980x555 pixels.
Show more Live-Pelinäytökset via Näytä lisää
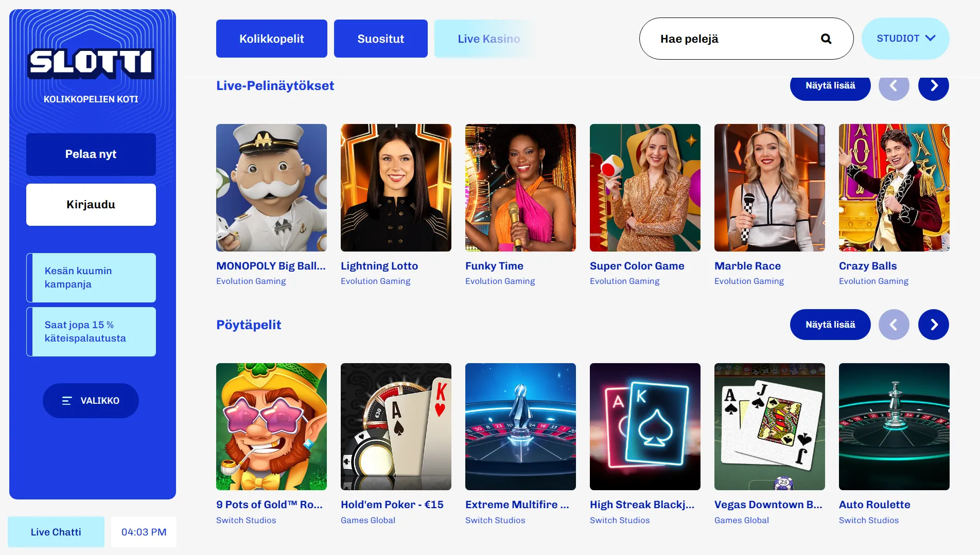[x=830, y=86]
